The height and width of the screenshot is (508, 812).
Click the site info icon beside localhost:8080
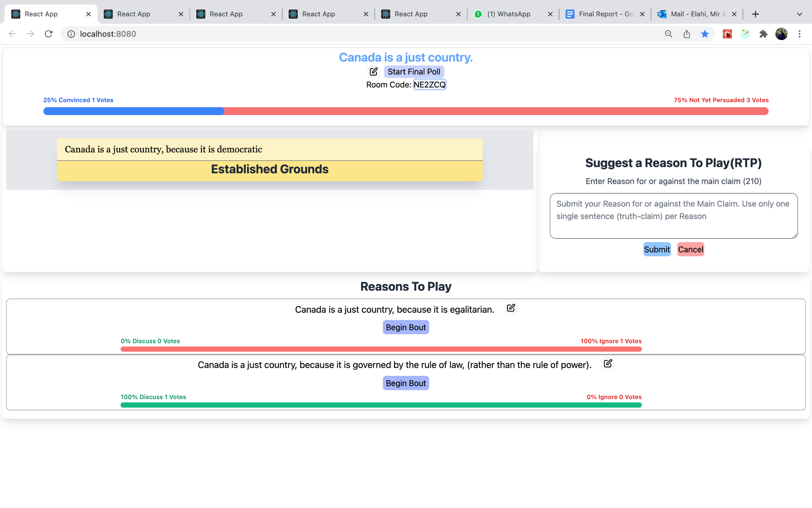click(x=71, y=34)
